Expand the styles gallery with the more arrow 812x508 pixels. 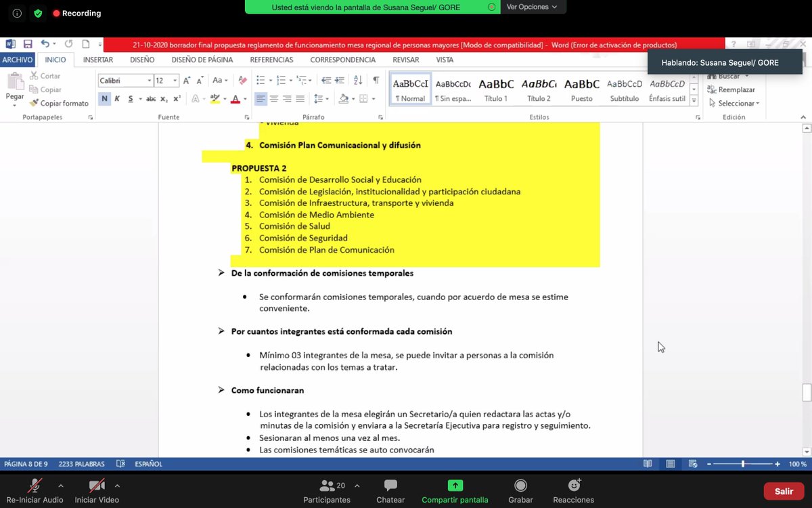(694, 100)
